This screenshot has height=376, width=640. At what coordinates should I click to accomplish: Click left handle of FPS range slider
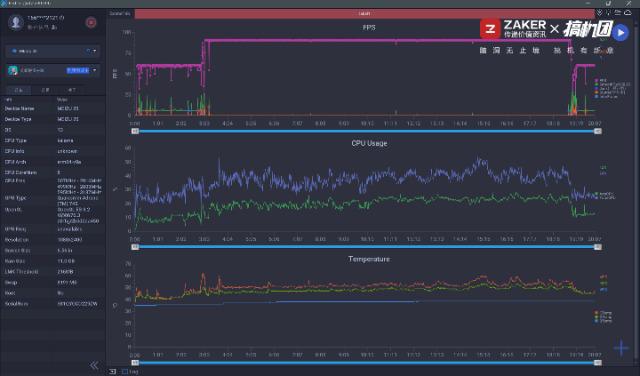click(x=135, y=131)
